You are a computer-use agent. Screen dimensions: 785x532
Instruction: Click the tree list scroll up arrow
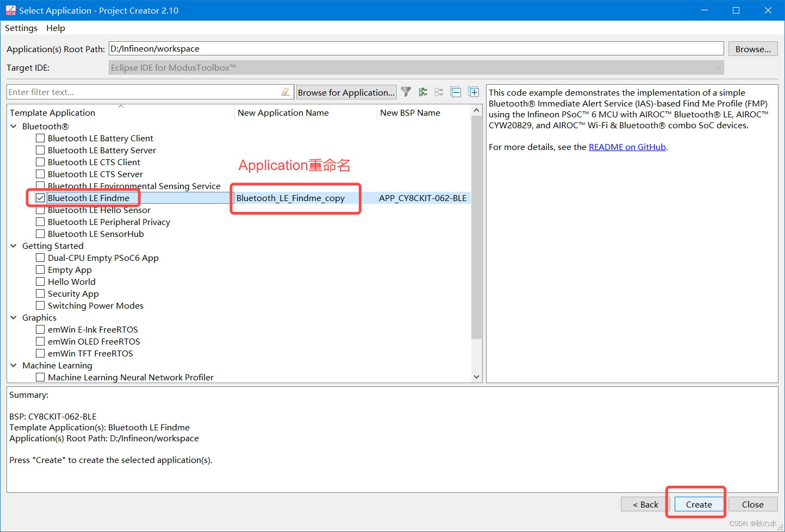click(477, 110)
